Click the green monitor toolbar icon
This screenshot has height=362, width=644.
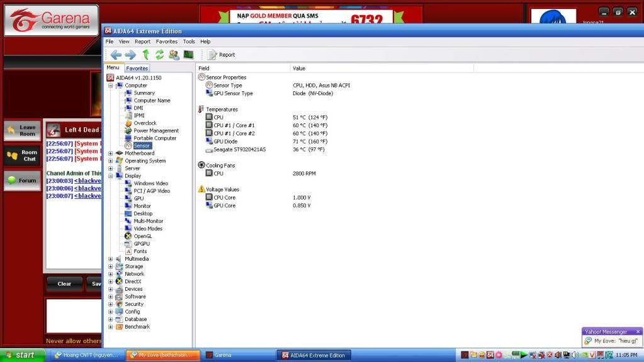click(188, 55)
